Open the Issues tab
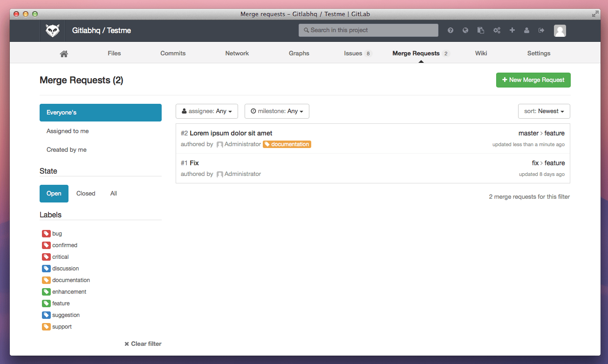 pyautogui.click(x=353, y=53)
